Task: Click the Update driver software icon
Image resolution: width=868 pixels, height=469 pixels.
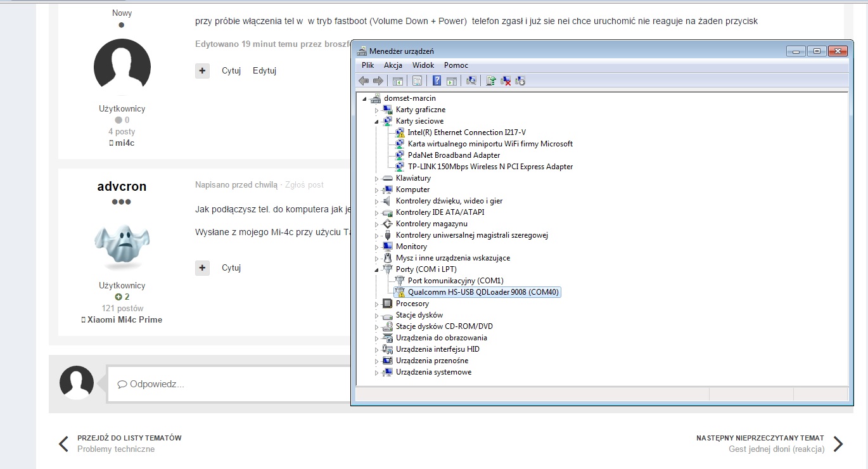Action: point(490,80)
